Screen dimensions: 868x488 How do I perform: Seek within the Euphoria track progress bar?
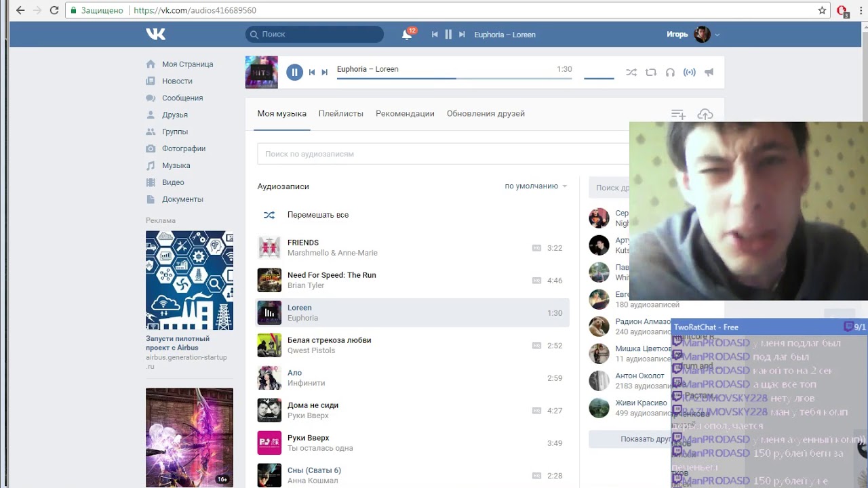coord(454,79)
